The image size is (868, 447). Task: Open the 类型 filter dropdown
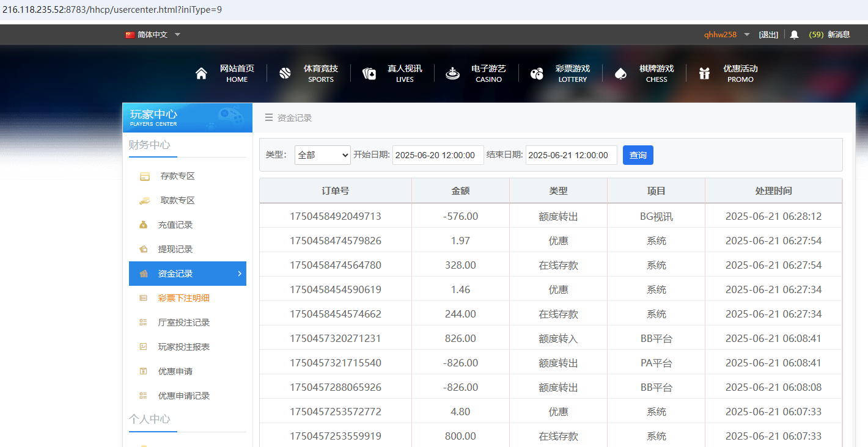point(322,155)
